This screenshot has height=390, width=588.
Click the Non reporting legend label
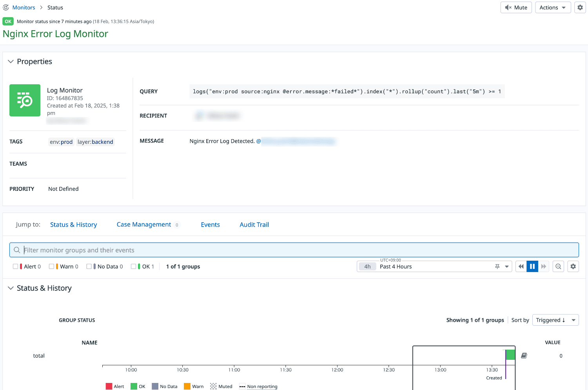(x=262, y=386)
